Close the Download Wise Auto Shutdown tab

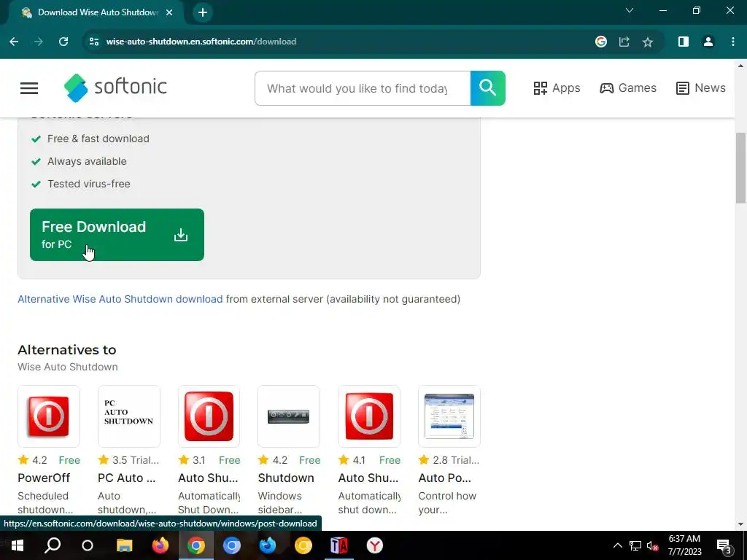169,12
